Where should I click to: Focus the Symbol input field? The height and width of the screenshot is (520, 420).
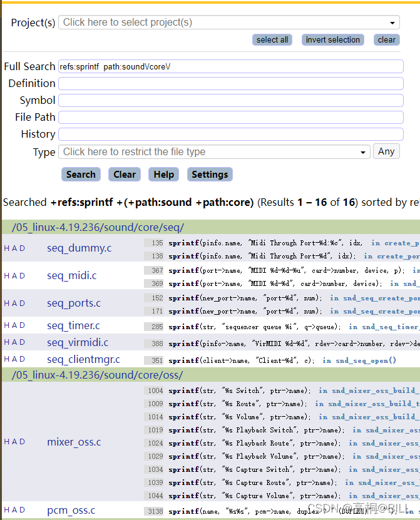[x=231, y=100]
